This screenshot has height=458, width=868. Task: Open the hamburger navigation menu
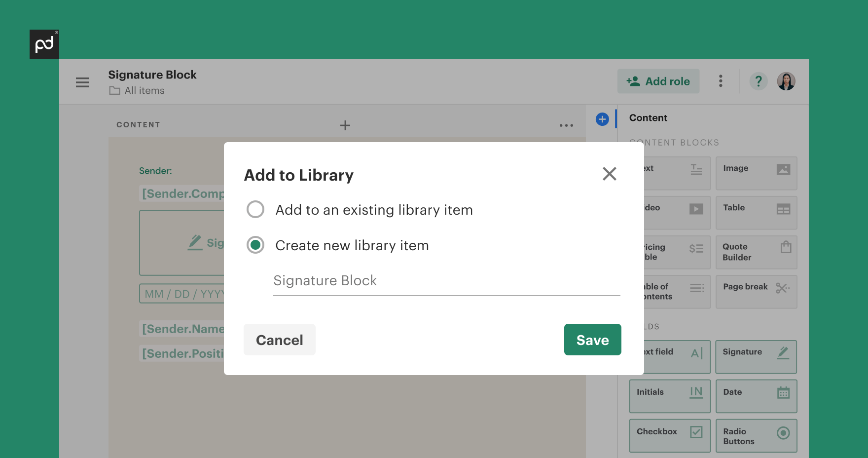tap(82, 82)
